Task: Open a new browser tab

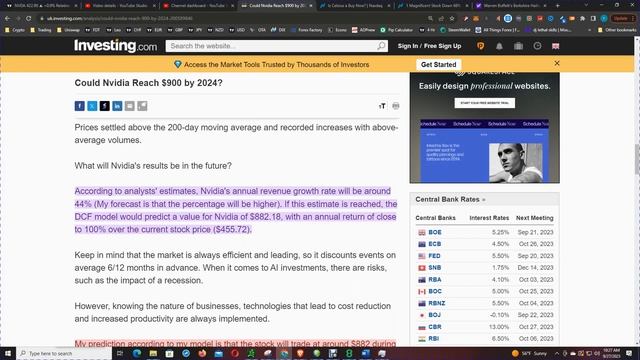Action: click(x=558, y=6)
